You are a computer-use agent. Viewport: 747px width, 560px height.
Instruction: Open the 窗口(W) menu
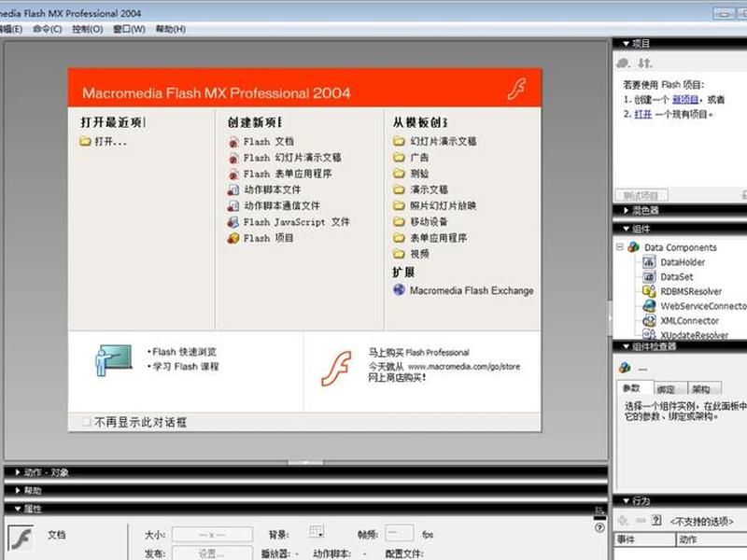click(x=129, y=29)
